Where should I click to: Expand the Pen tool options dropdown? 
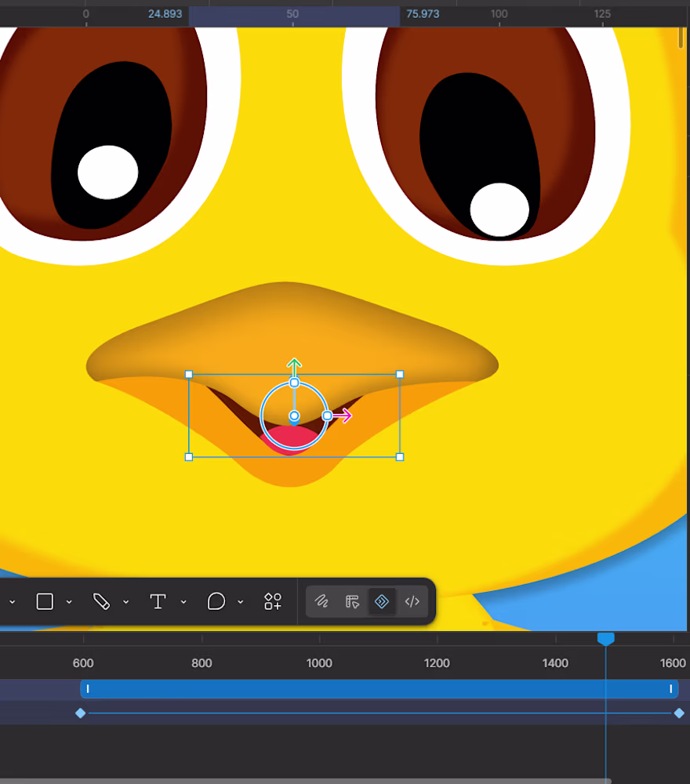coord(126,602)
